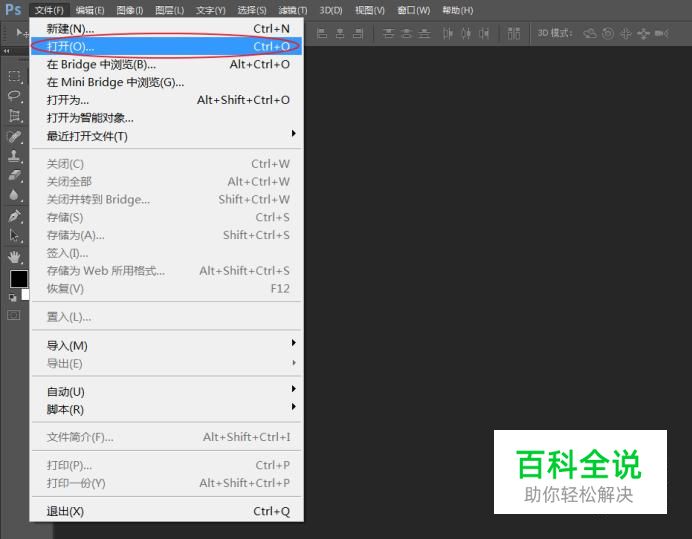Screen dimensions: 692x539
Task: Toggle Quick Mask mode icon
Action: 14,315
